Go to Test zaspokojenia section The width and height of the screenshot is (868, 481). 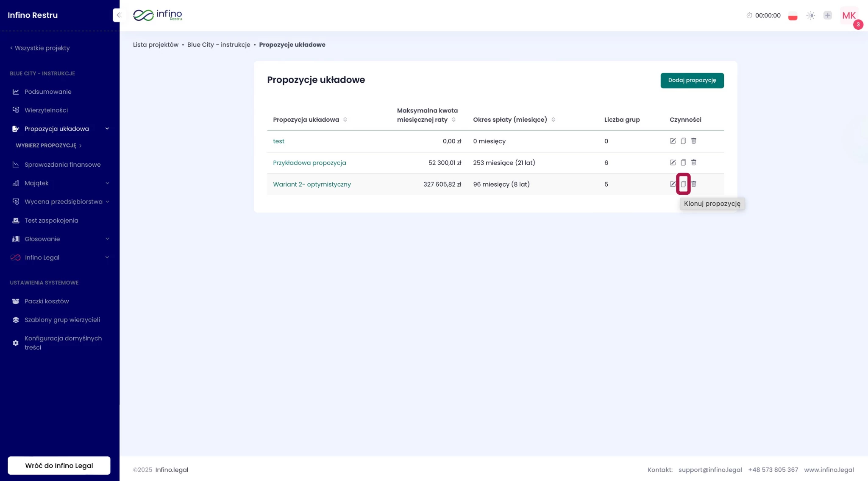[51, 220]
